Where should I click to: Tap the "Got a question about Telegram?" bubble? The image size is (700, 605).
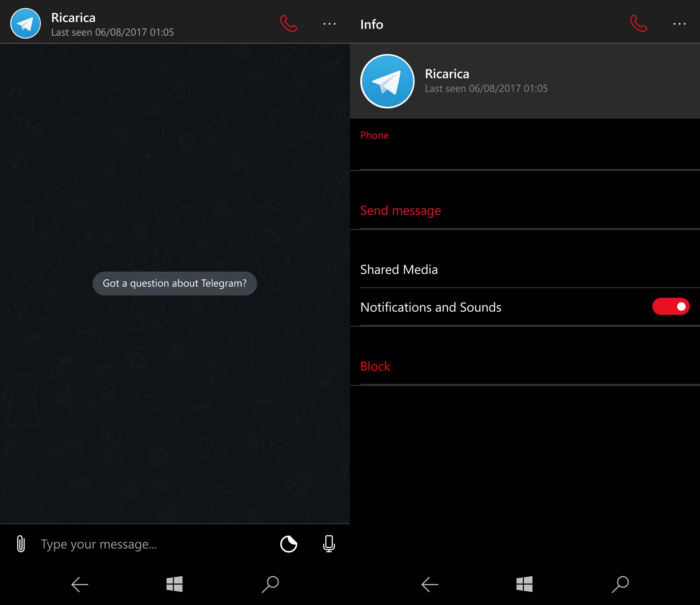175,283
